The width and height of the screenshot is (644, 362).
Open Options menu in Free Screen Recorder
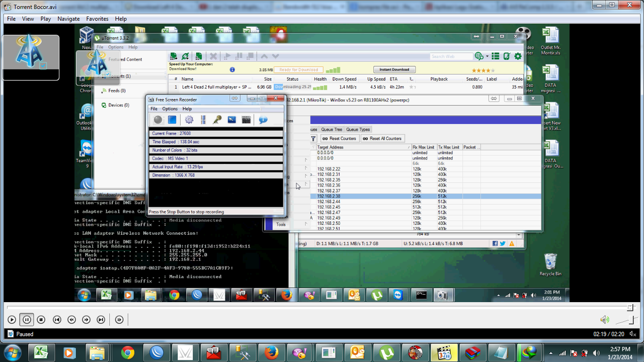(170, 109)
